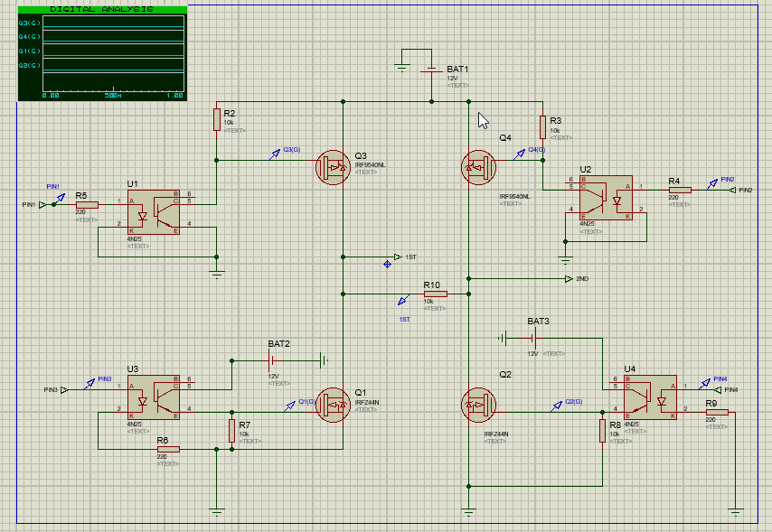The height and width of the screenshot is (532, 772).
Task: Select the ground symbol below U1 emitter
Action: [217, 274]
